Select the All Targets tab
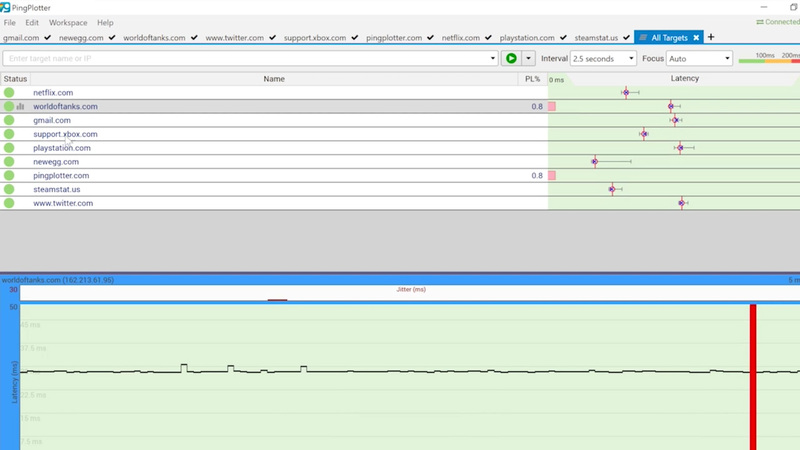Screen dimensions: 800x450 tap(669, 38)
